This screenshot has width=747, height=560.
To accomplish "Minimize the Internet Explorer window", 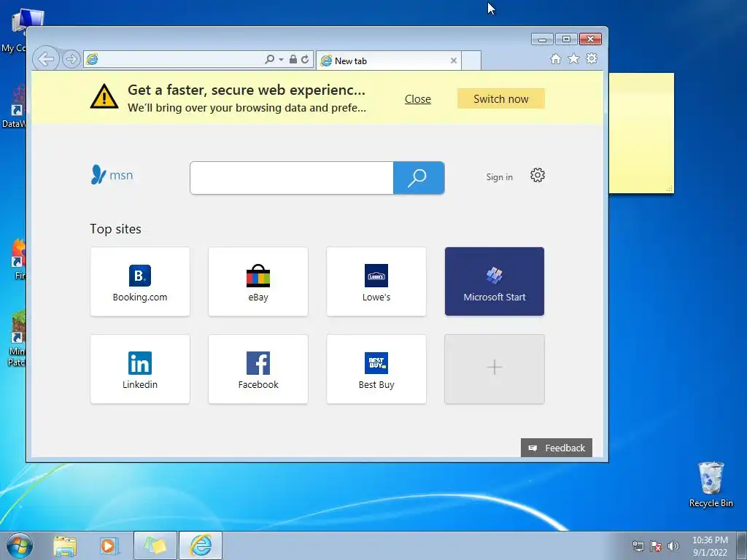I will (542, 39).
